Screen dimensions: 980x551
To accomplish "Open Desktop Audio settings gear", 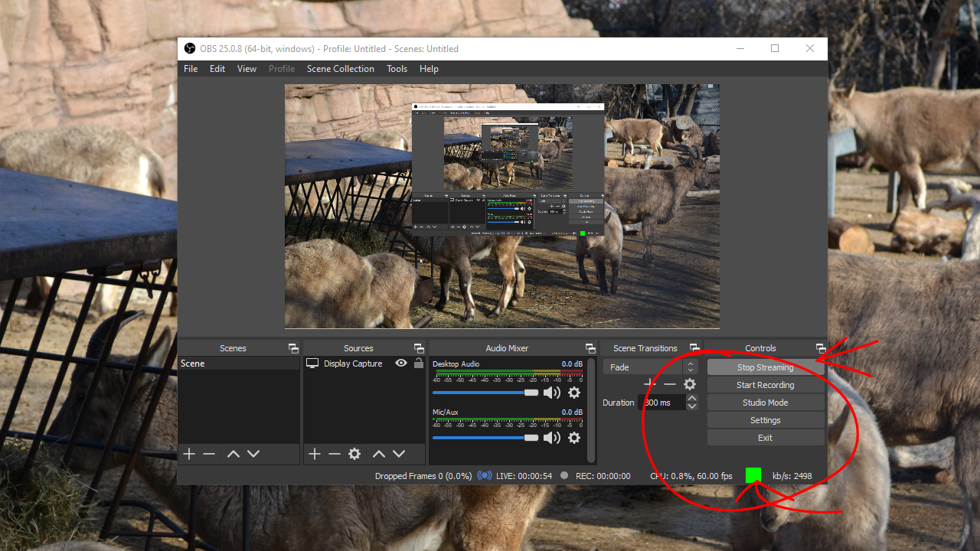I will 574,393.
